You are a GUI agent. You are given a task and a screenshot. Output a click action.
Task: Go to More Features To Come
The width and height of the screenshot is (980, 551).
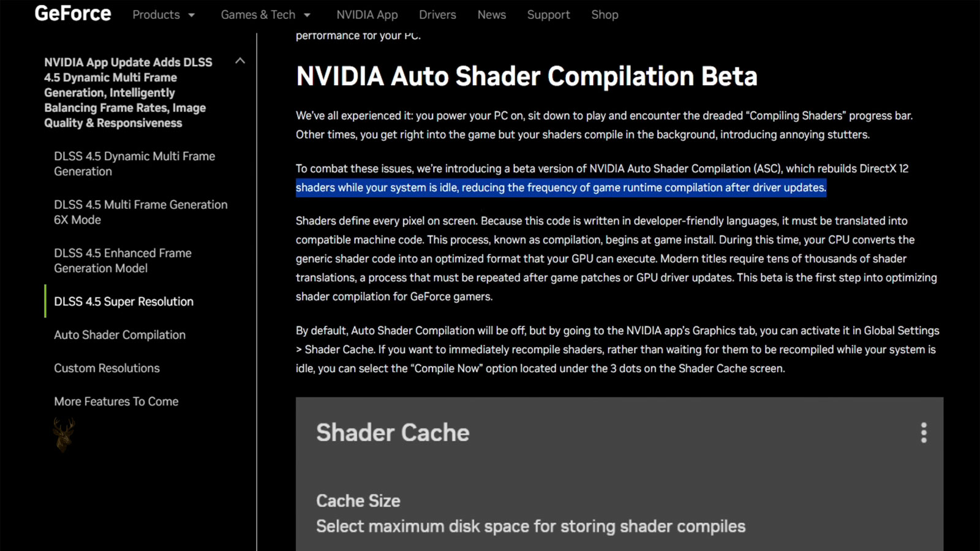point(116,402)
